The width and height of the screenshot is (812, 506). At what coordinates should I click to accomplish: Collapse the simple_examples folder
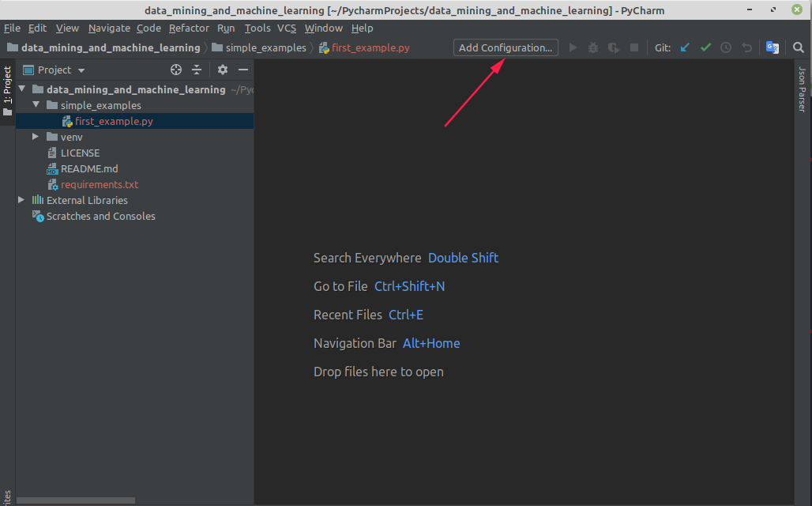click(36, 104)
